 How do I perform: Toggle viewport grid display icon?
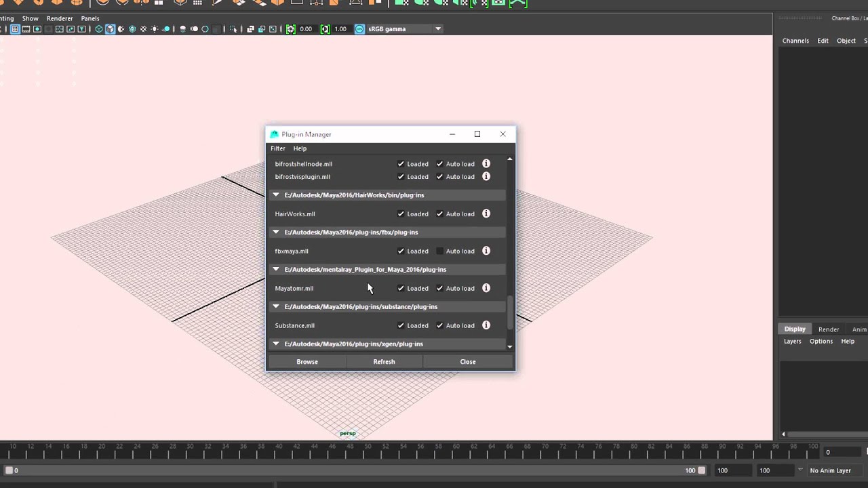tap(15, 29)
